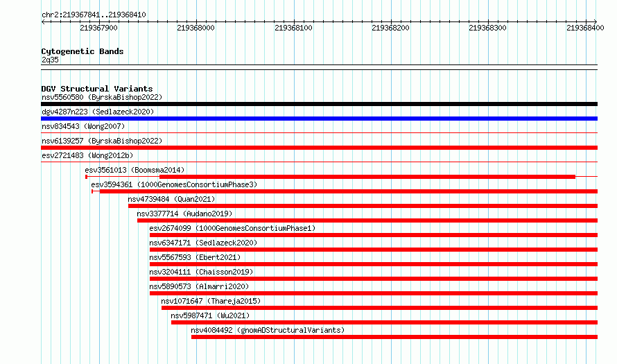
Task: Click the red bar under nsv4739484
Action: 363,206
